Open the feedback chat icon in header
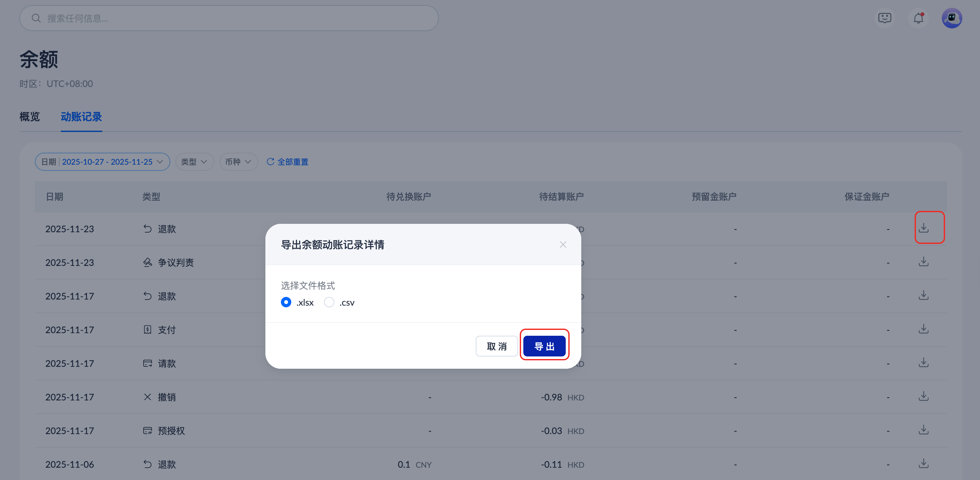 [x=885, y=18]
